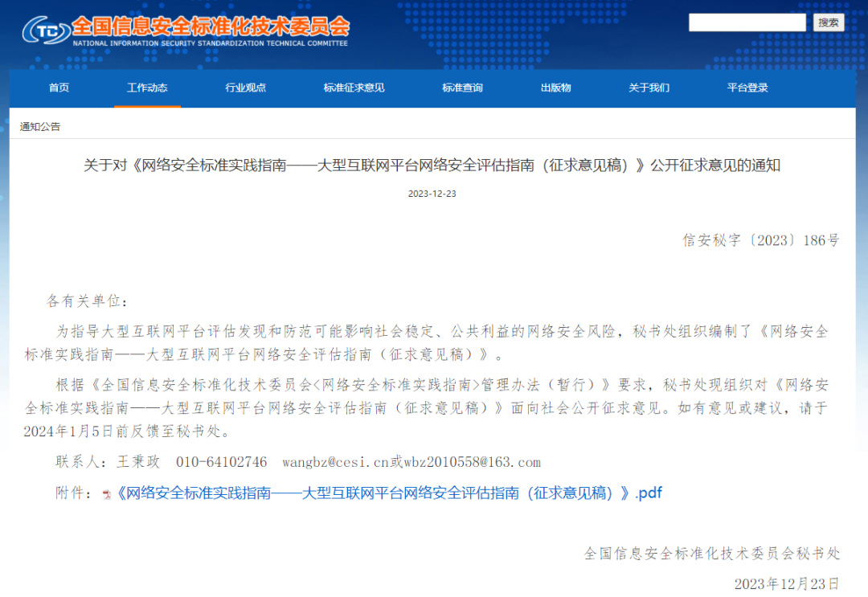Click the closing date 2023年12月23日
The image size is (868, 597).
click(787, 583)
